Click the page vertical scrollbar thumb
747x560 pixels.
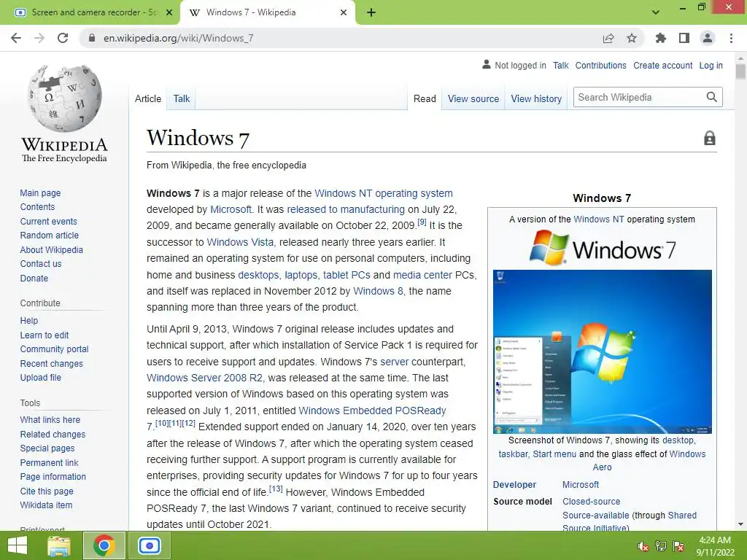(740, 71)
